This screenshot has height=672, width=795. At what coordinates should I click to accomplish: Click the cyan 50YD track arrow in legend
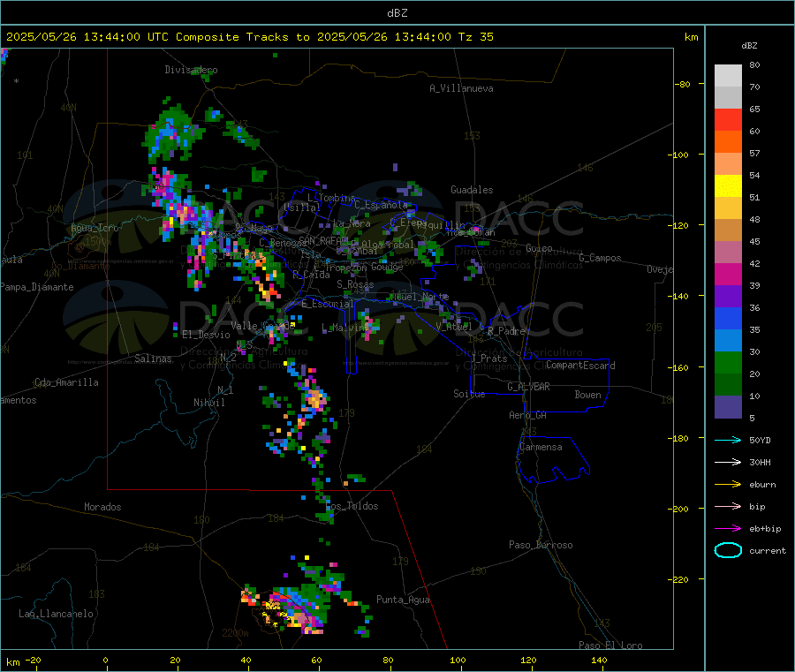728,440
